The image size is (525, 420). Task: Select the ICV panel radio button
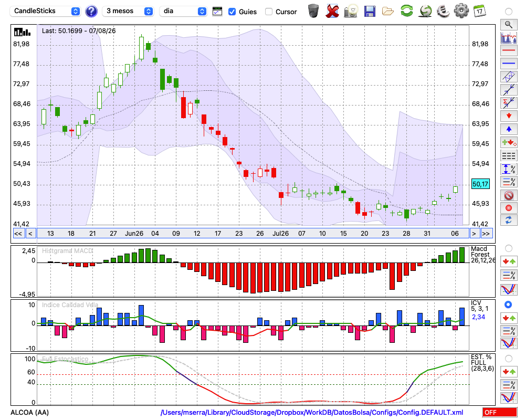click(x=508, y=305)
